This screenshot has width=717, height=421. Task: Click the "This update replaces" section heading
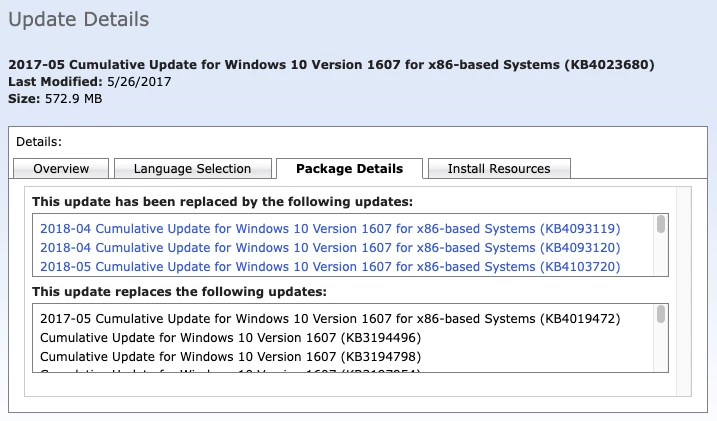pos(180,291)
